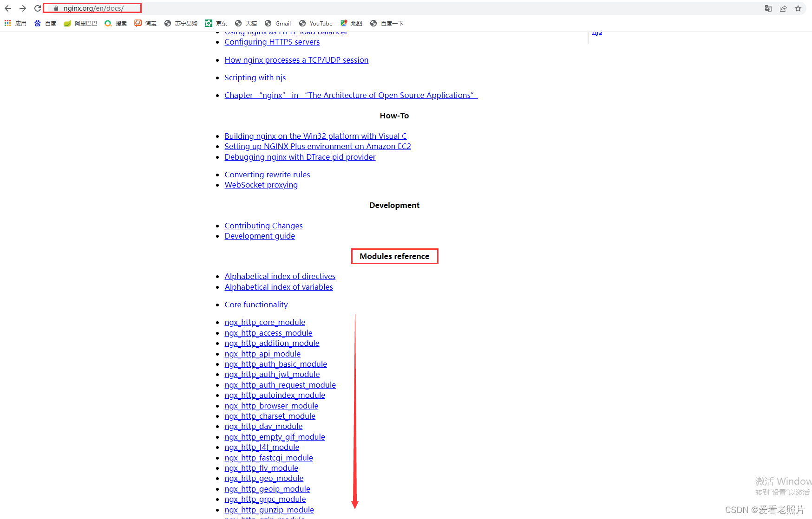Open Alphabetical index of directives
This screenshot has width=812, height=519.
coord(280,276)
